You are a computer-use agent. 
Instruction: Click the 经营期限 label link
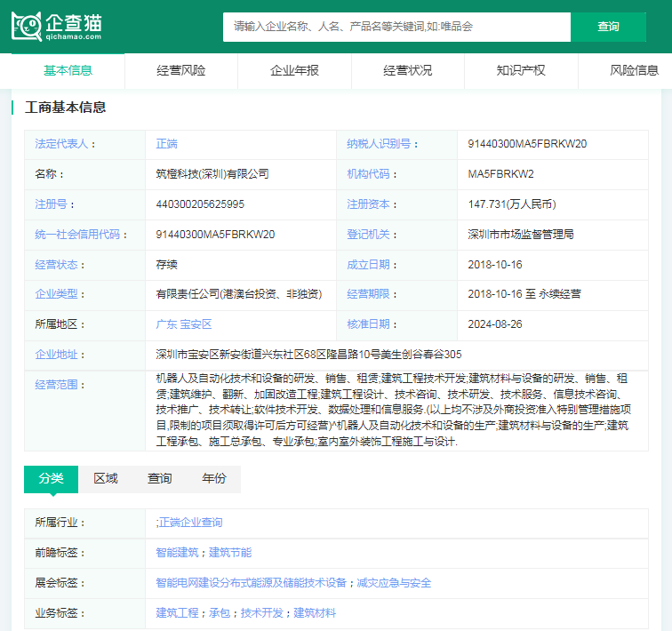[x=368, y=294]
